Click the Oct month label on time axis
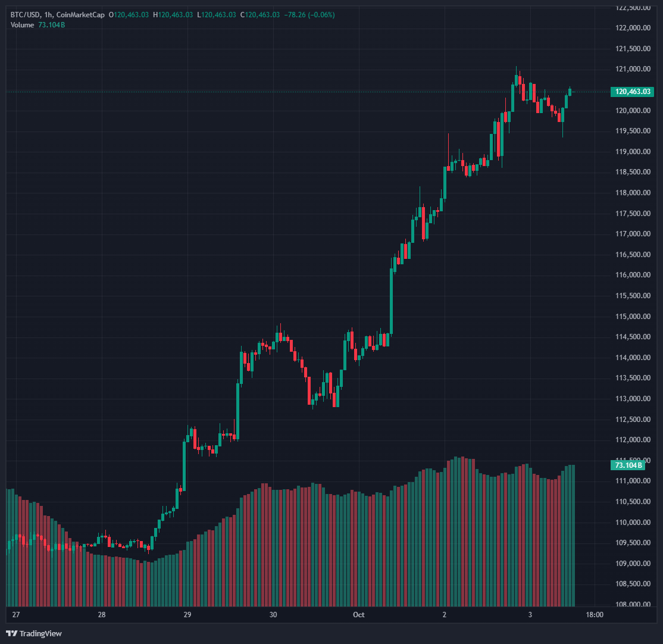This screenshot has height=644, width=663. [358, 614]
